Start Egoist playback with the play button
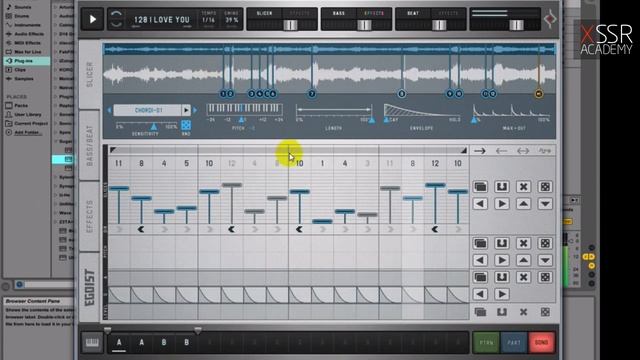Viewport: 640px width, 360px height. [92, 19]
